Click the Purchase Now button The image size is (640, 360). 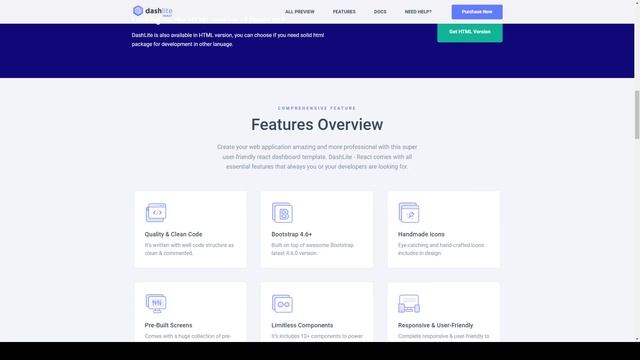(477, 12)
